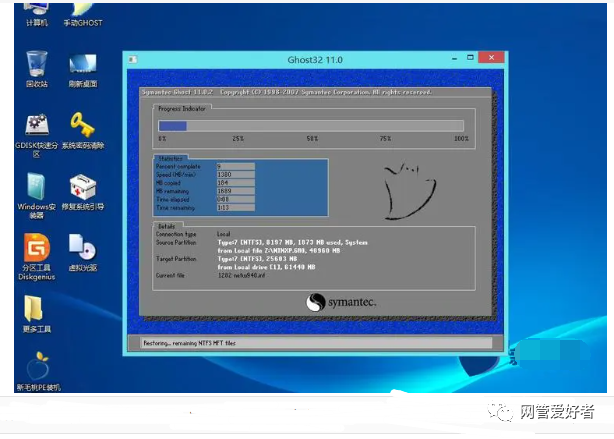Click the Time elapsed value field
The width and height of the screenshot is (614, 439).
click(x=236, y=199)
